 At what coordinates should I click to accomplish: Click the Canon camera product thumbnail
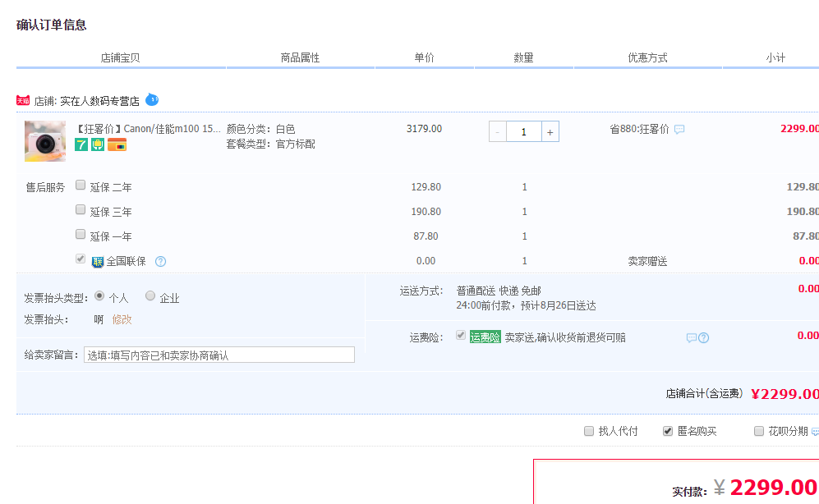45,141
